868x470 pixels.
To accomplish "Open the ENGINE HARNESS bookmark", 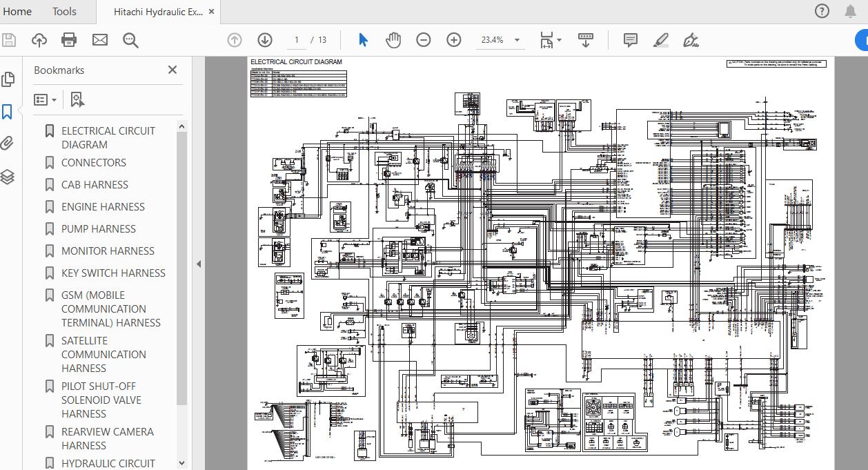I will (x=103, y=207).
